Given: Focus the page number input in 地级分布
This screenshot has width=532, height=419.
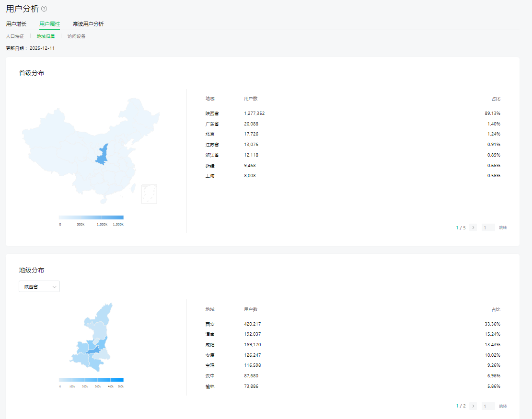Looking at the screenshot, I should (x=488, y=406).
